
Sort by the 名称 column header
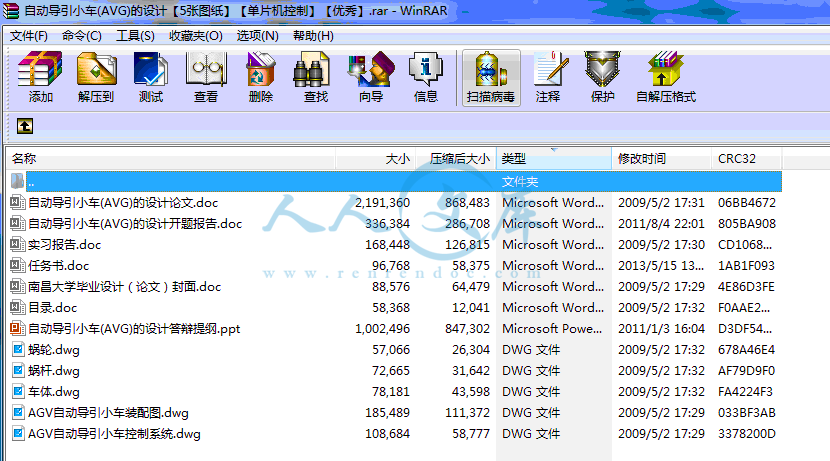[x=171, y=159]
